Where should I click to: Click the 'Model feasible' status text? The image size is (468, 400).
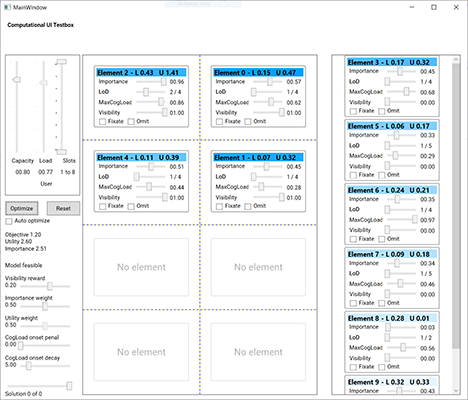tap(24, 265)
